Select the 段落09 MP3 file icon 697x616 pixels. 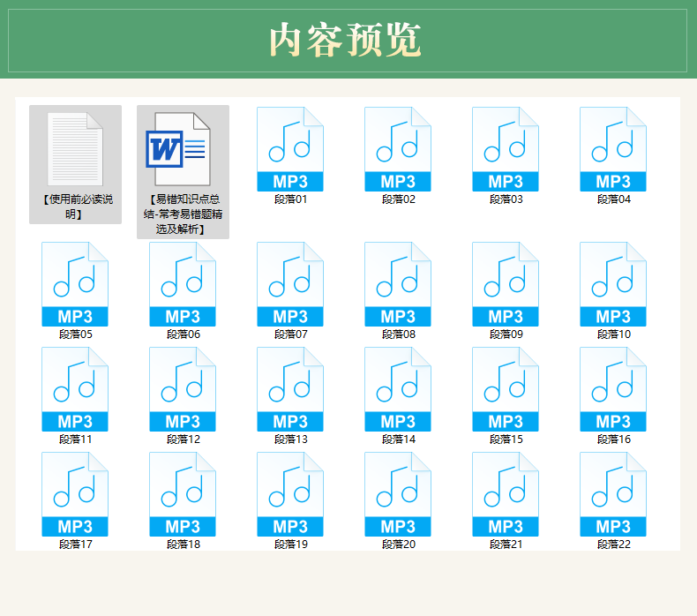tap(506, 284)
